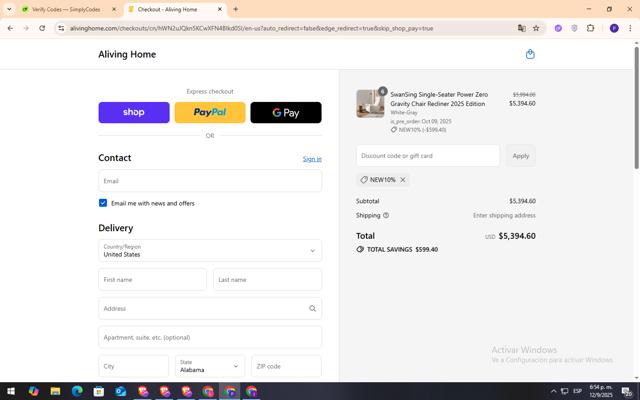Viewport: 640px width, 400px height.
Task: Close the Checkout Aliving Home tab
Action: (x=220, y=9)
